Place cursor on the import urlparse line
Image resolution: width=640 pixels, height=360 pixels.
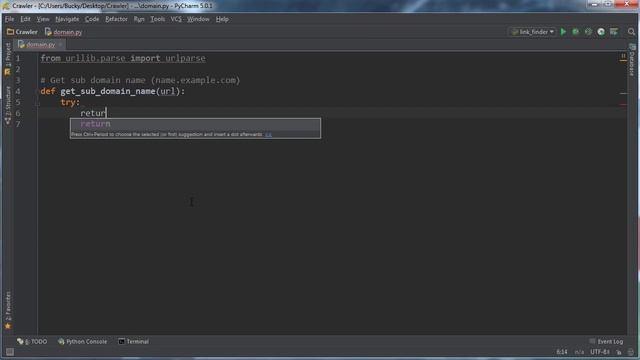point(123,58)
